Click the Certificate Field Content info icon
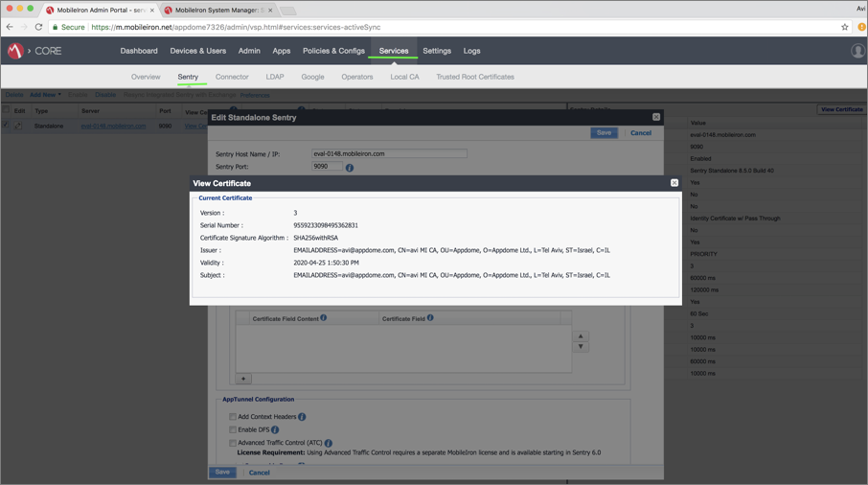The height and width of the screenshot is (485, 868). coord(323,318)
